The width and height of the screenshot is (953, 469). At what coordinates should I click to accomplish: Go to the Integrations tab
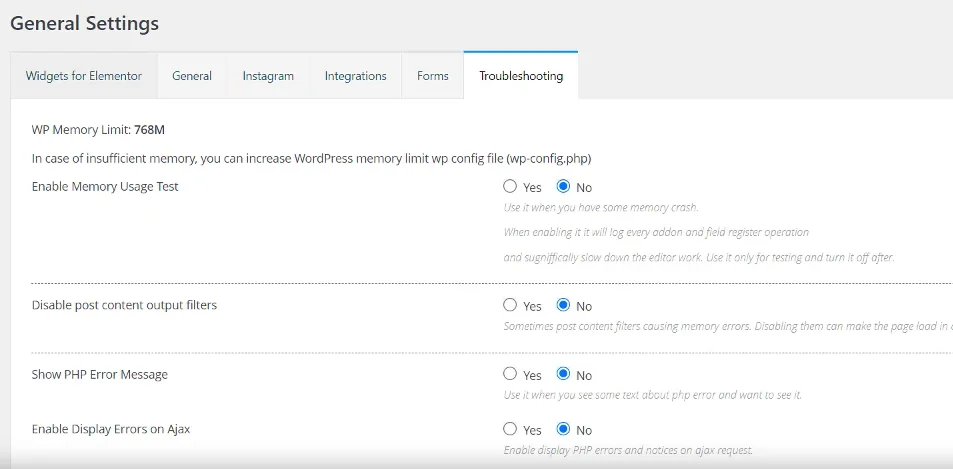coord(355,76)
